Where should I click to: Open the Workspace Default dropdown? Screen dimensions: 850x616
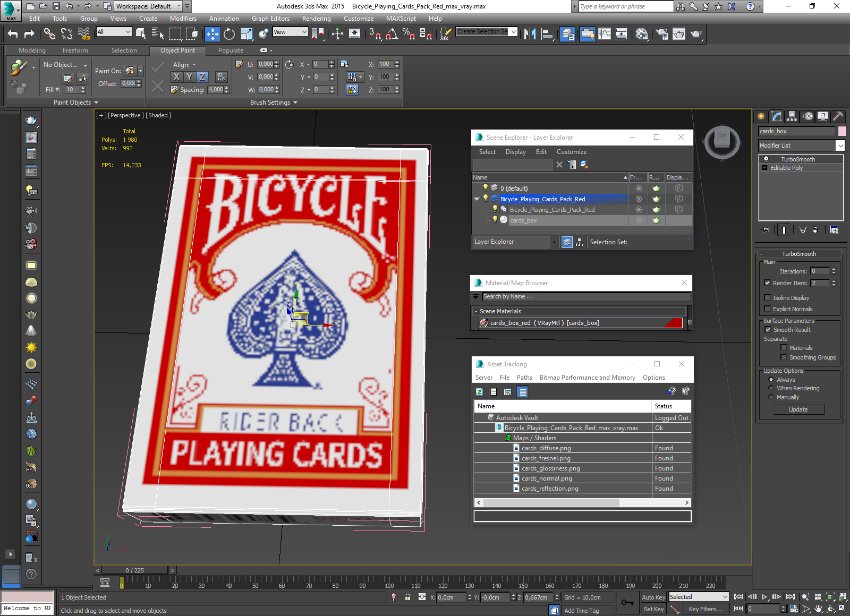(x=178, y=6)
